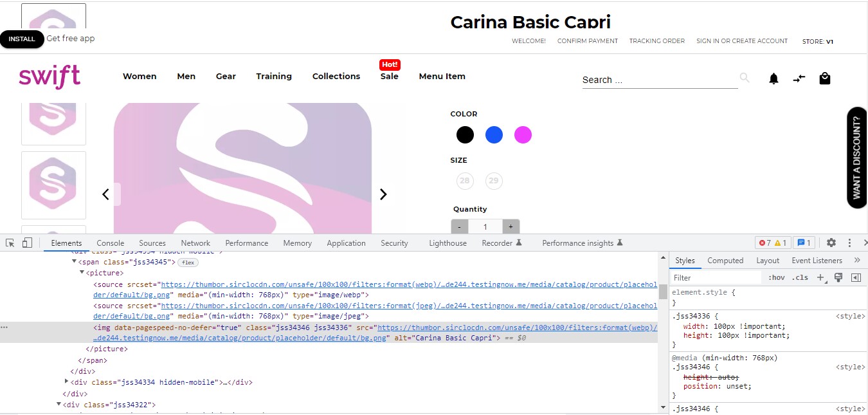
Task: Expand the jss34334 hidden-mobile div
Action: [66, 381]
